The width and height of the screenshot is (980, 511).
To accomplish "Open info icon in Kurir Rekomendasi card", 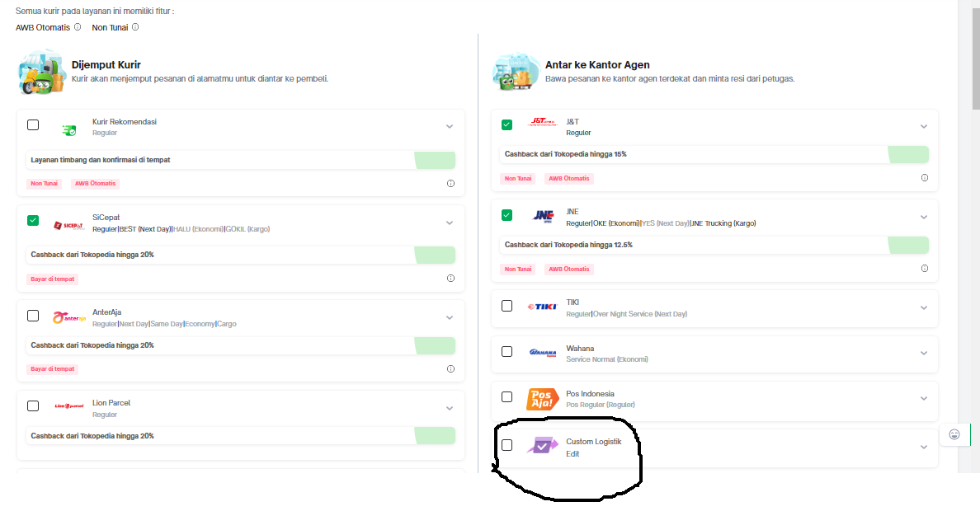I will point(450,184).
